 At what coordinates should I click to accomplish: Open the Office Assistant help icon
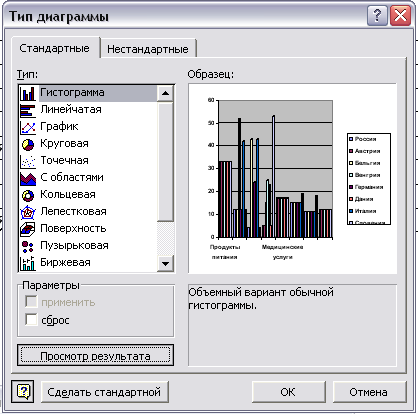click(x=22, y=392)
